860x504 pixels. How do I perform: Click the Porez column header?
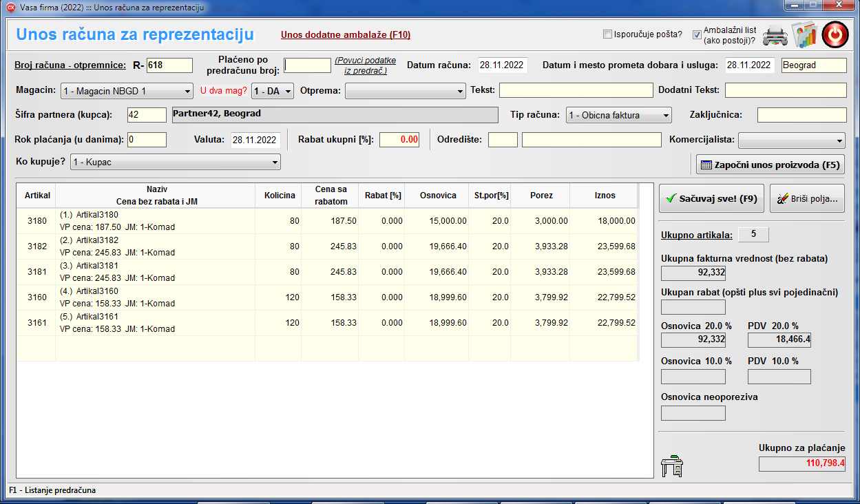point(541,196)
